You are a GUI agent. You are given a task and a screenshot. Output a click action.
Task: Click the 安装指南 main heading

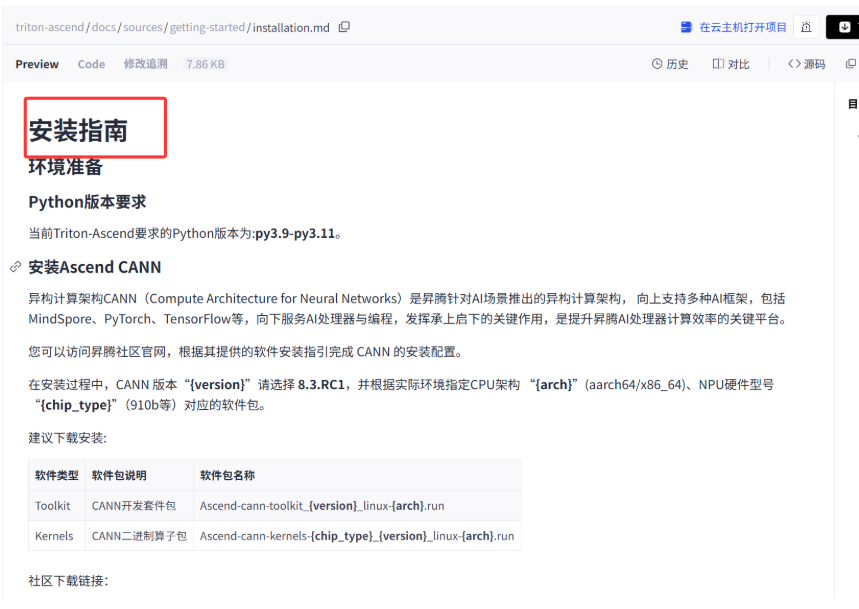coord(78,131)
